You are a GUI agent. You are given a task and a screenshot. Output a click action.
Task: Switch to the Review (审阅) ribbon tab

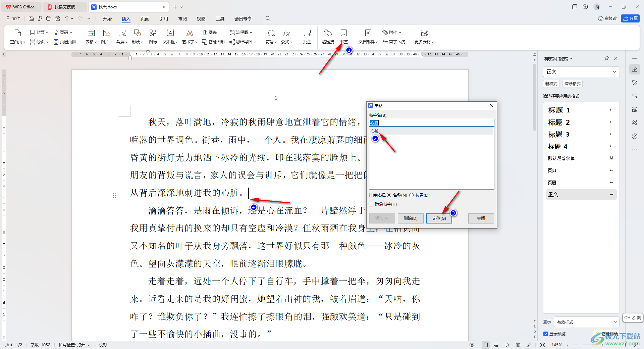pyautogui.click(x=182, y=19)
